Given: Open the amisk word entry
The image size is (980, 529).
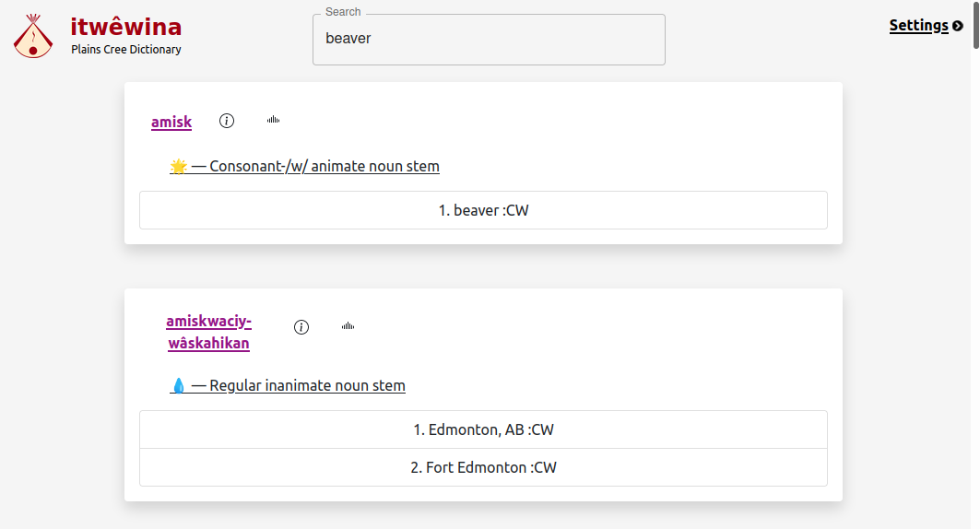Looking at the screenshot, I should pyautogui.click(x=171, y=122).
